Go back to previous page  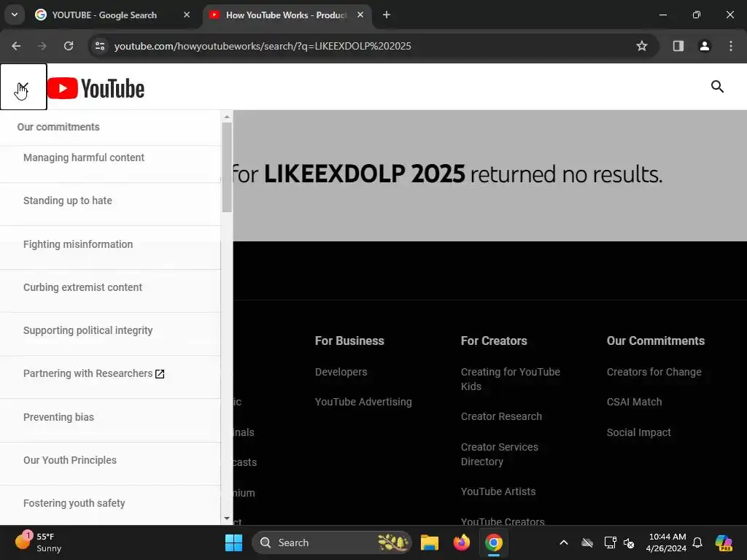pos(16,46)
